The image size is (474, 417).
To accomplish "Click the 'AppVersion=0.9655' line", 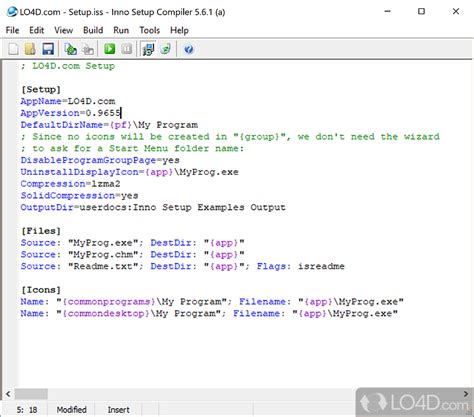I will coord(71,113).
